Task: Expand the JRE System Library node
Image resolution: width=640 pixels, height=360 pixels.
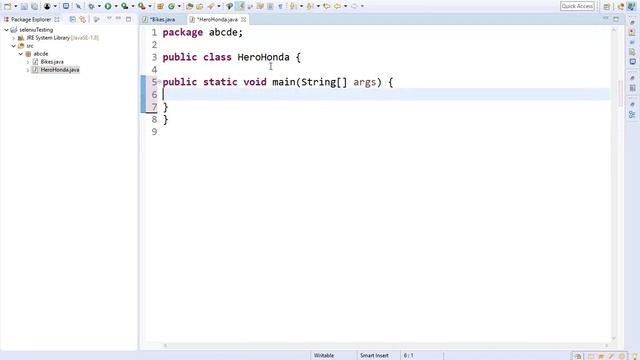Action: tap(13, 38)
